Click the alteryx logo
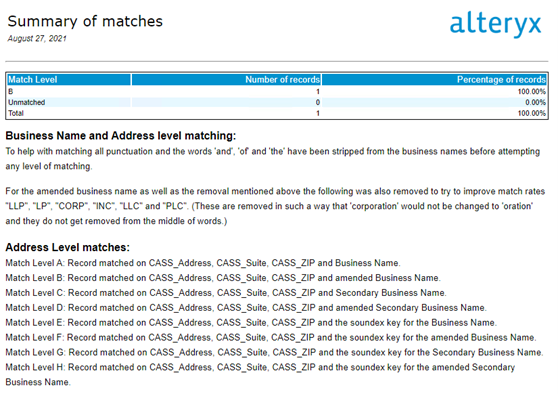Screen dimensions: 558x394 coord(495,25)
